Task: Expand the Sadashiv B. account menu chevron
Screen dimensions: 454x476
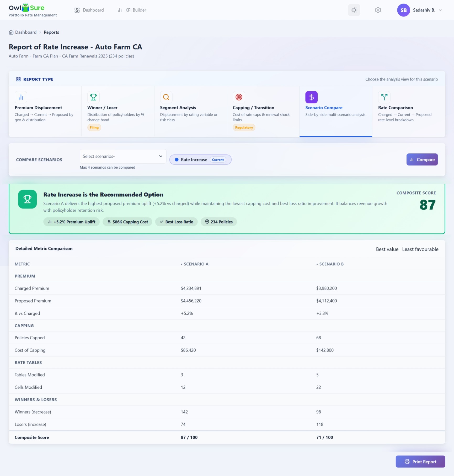Action: pyautogui.click(x=440, y=10)
